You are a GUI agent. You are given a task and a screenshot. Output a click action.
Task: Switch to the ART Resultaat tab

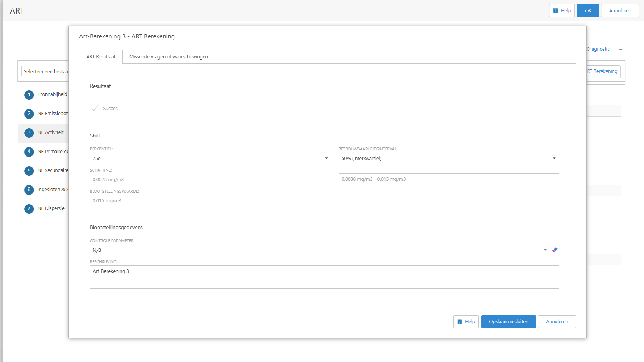click(101, 57)
